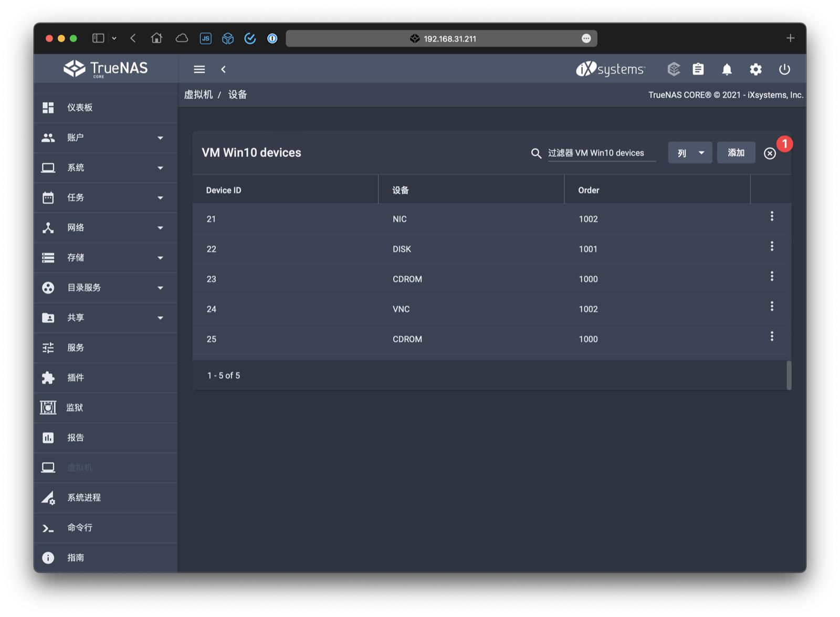Open the TrueCommand status icon in top bar

(674, 69)
